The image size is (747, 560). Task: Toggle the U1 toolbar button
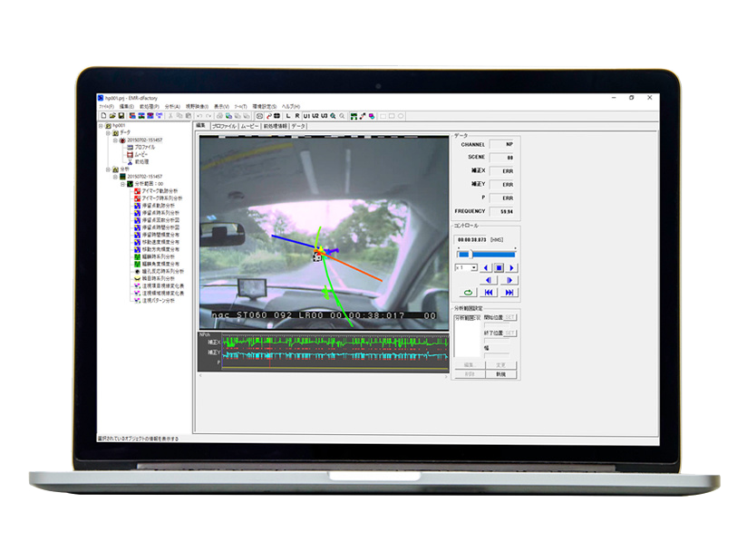pos(306,116)
